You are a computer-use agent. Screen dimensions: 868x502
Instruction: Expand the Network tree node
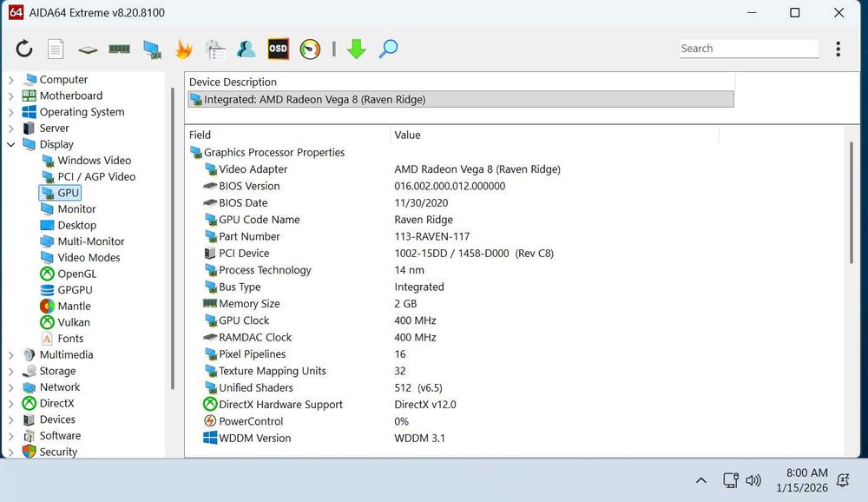[x=10, y=386]
